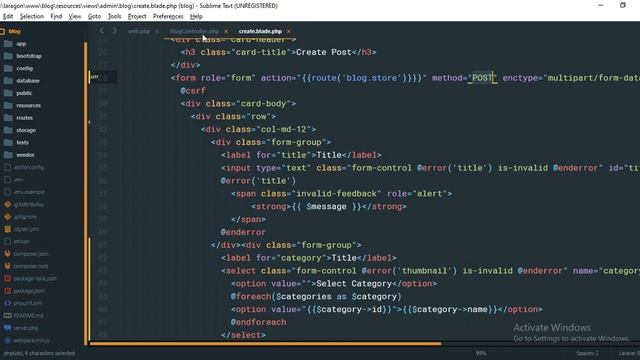Click the .editorconfig file icon

(x=7, y=167)
